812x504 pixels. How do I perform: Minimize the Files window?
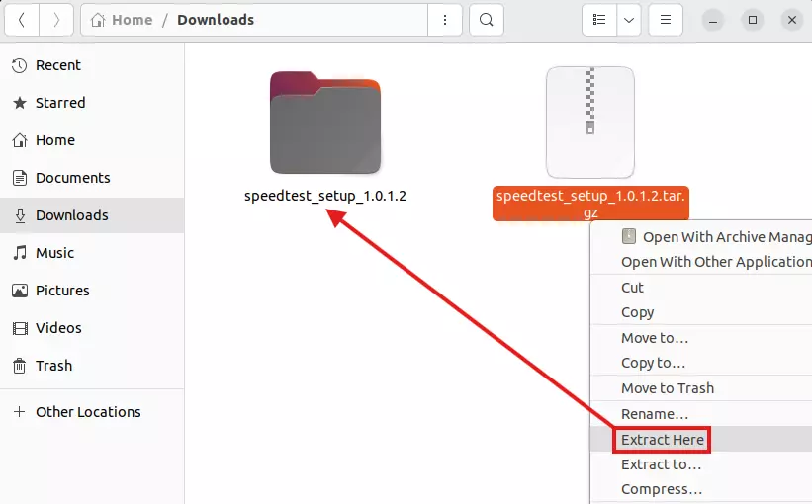[x=713, y=20]
